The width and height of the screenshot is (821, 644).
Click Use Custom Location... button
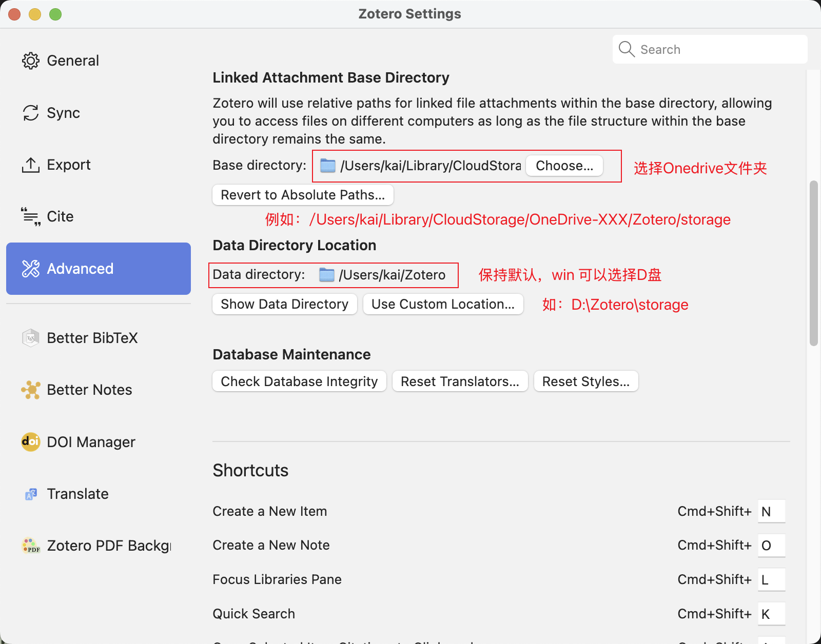point(443,304)
